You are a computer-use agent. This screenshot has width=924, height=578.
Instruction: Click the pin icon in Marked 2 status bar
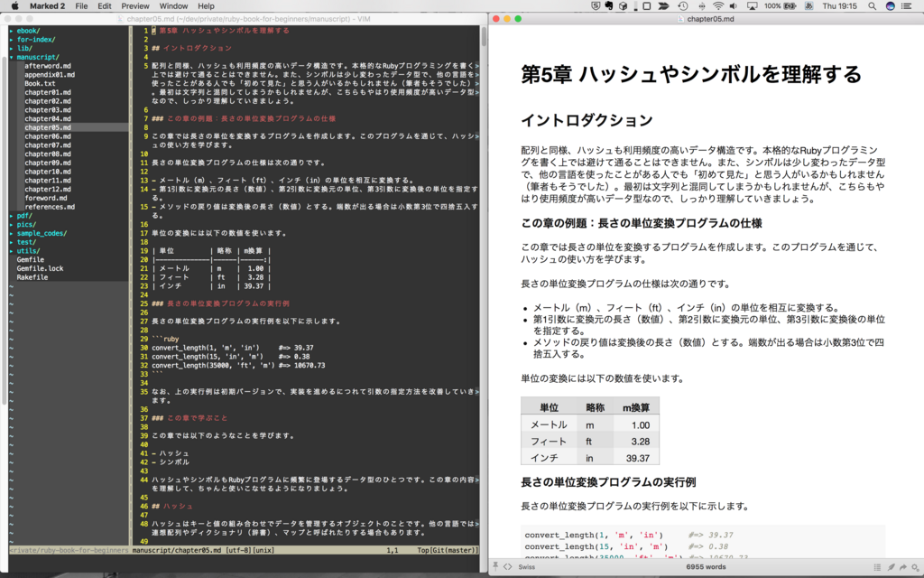click(495, 567)
